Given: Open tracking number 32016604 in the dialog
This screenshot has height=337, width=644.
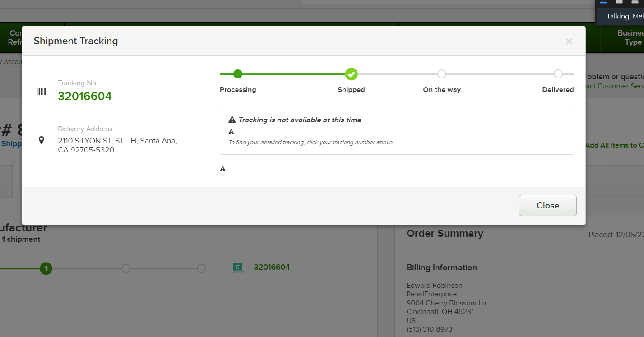Looking at the screenshot, I should coord(85,96).
